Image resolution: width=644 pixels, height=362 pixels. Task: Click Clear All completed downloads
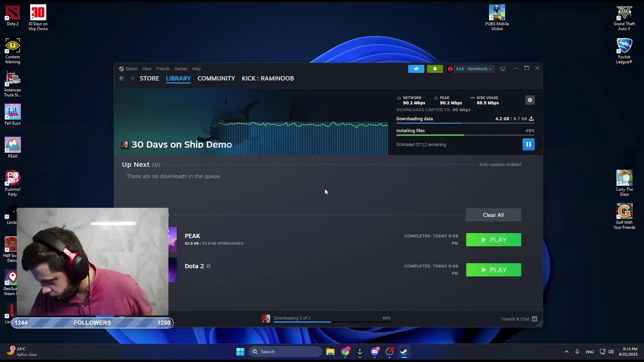[x=493, y=215]
